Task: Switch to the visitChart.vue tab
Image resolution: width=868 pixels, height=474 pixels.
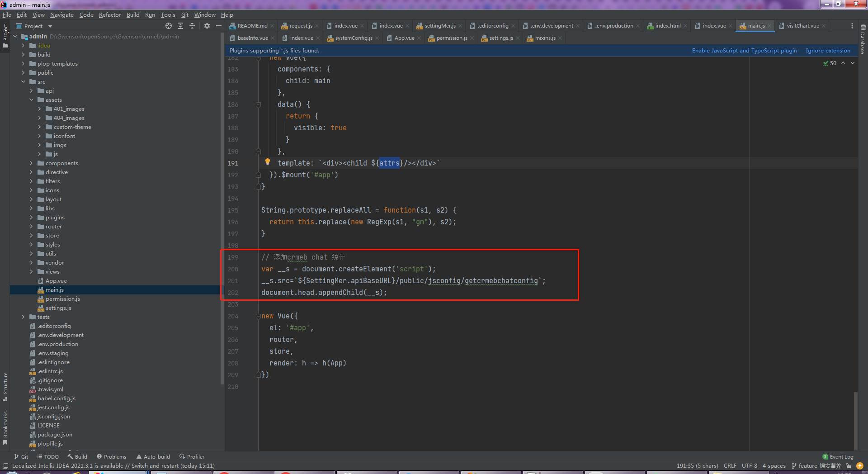Action: point(802,26)
